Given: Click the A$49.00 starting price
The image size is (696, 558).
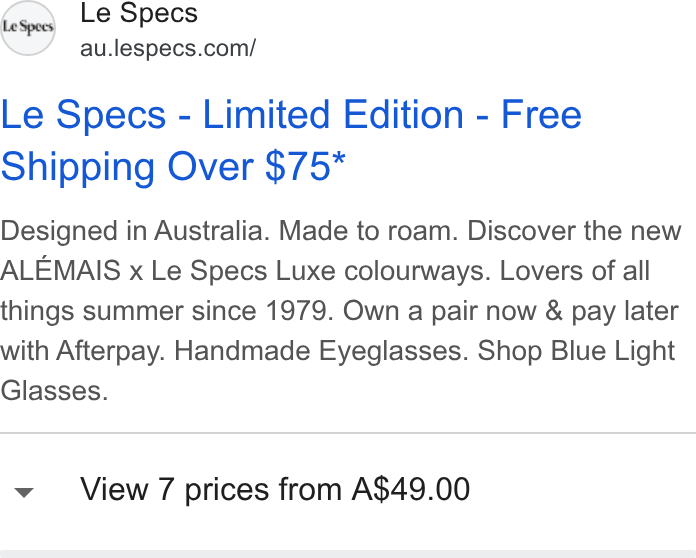Looking at the screenshot, I should pyautogui.click(x=411, y=489).
